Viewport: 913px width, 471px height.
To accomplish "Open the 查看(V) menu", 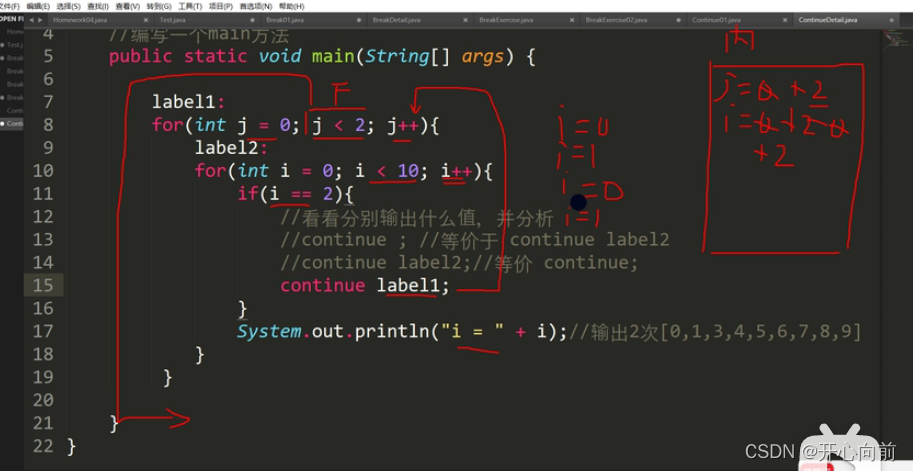I will [x=128, y=6].
